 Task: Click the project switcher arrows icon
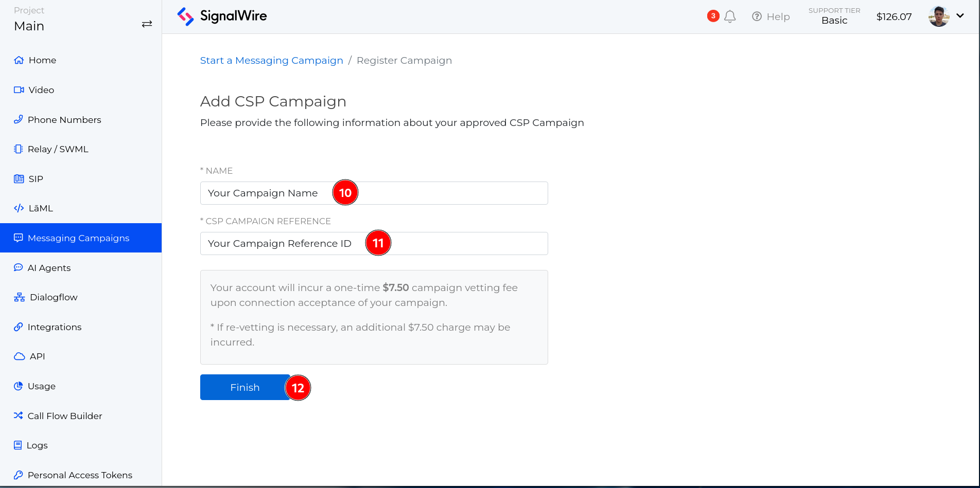tap(147, 23)
